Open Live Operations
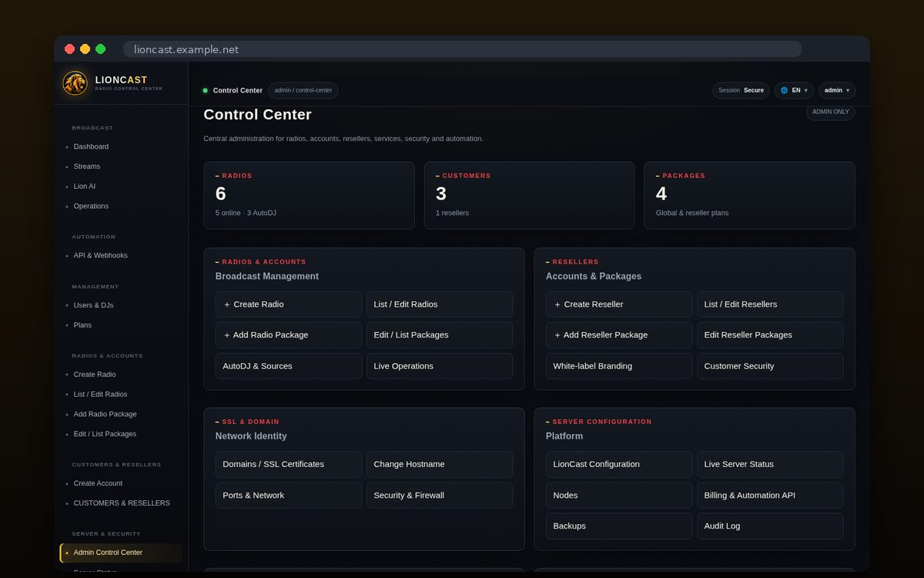The height and width of the screenshot is (578, 924). (440, 366)
